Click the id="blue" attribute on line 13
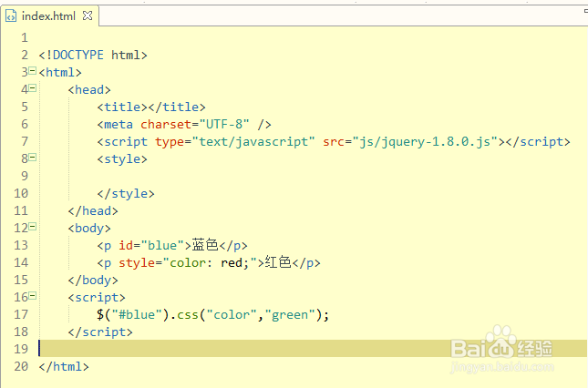 coord(151,246)
